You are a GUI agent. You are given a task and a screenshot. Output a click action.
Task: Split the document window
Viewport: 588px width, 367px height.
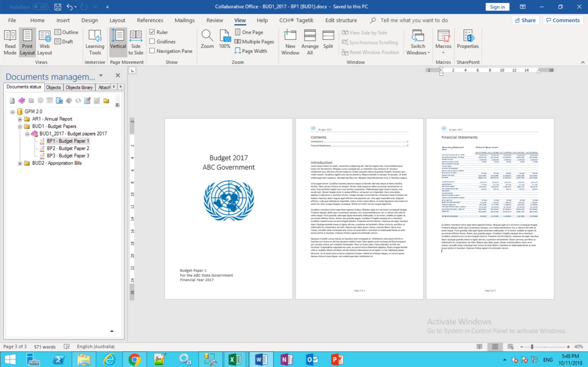328,39
